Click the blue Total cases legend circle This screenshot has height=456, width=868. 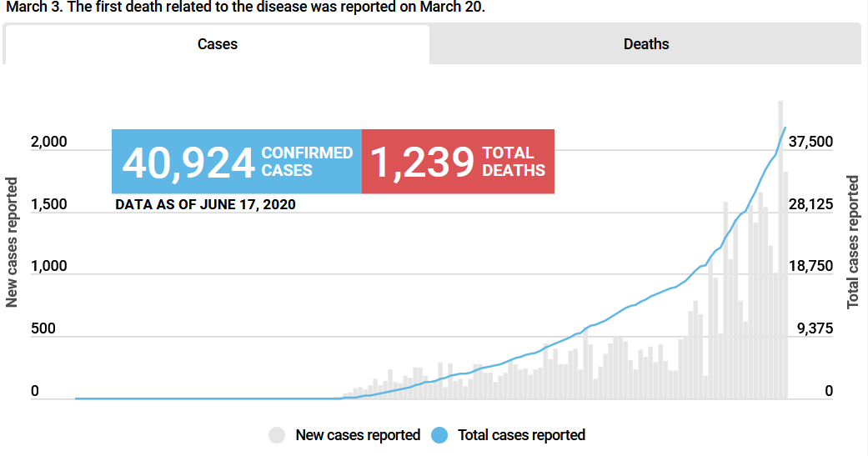pos(440,435)
